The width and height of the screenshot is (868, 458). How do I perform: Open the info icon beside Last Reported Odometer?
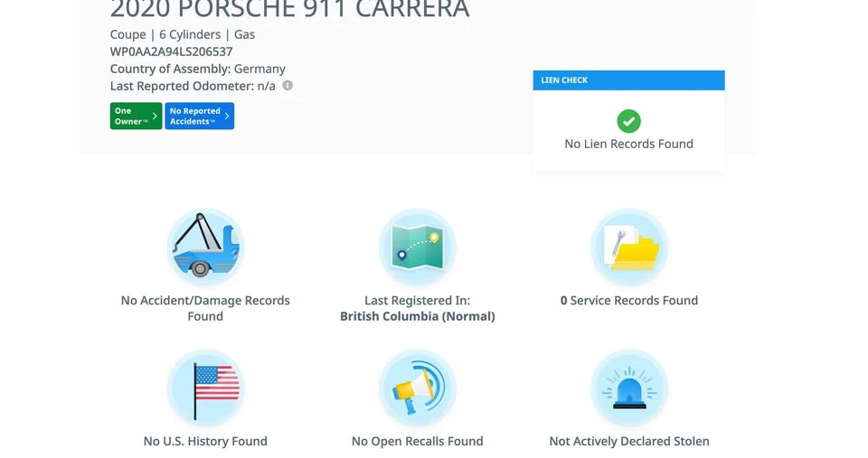pos(288,86)
